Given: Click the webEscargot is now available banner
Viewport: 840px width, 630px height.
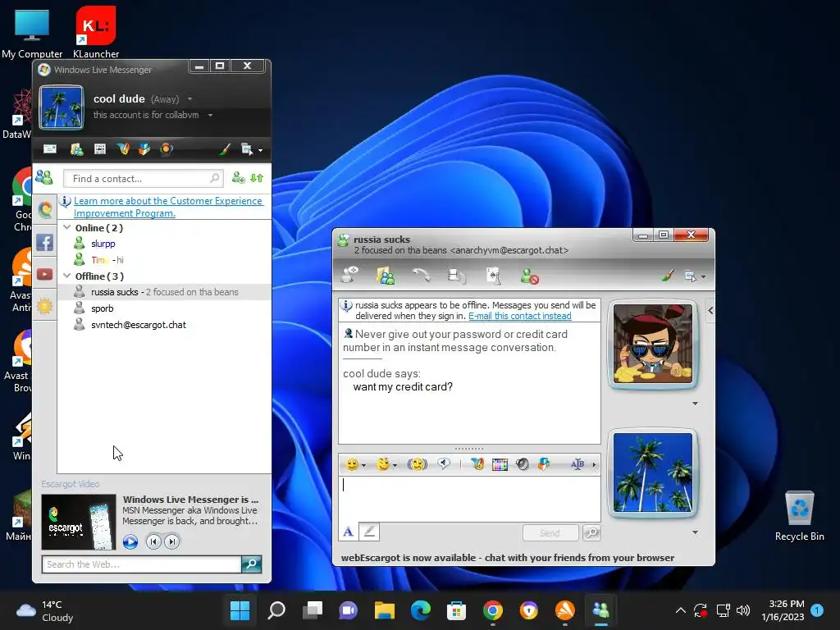Looking at the screenshot, I should (x=507, y=558).
